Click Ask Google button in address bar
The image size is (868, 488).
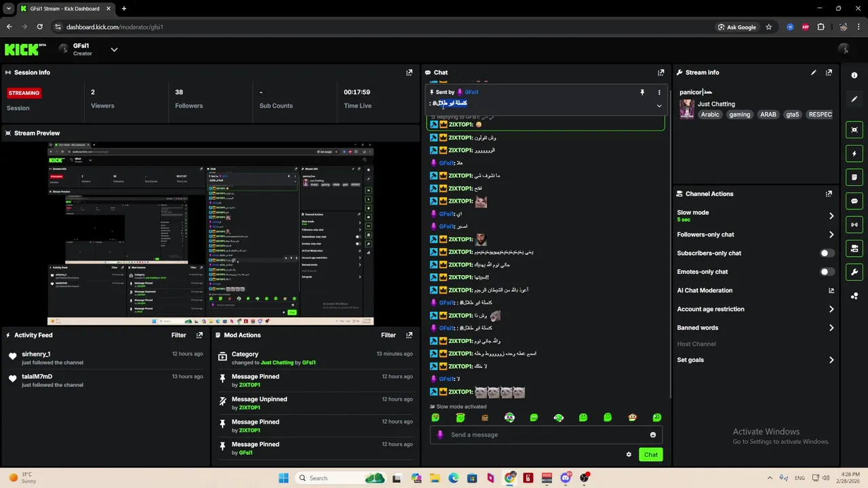pyautogui.click(x=736, y=27)
